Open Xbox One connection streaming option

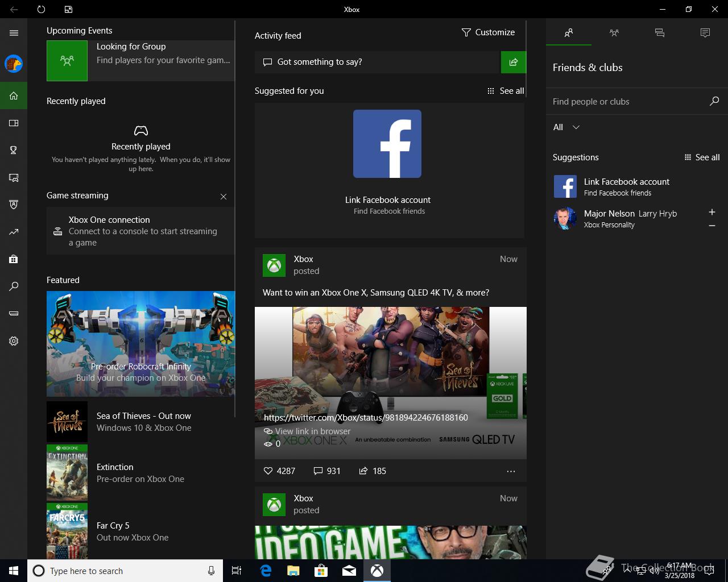[140, 231]
